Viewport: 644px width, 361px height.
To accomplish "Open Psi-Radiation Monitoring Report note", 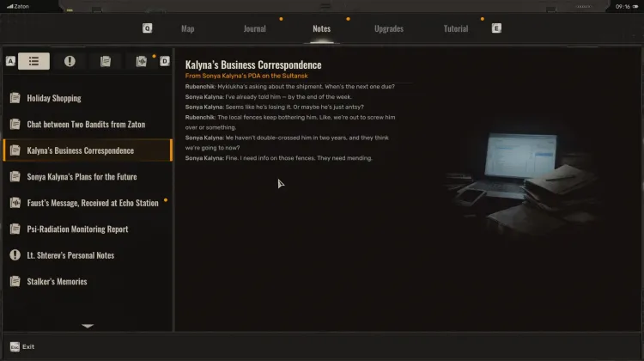I will 88,229.
